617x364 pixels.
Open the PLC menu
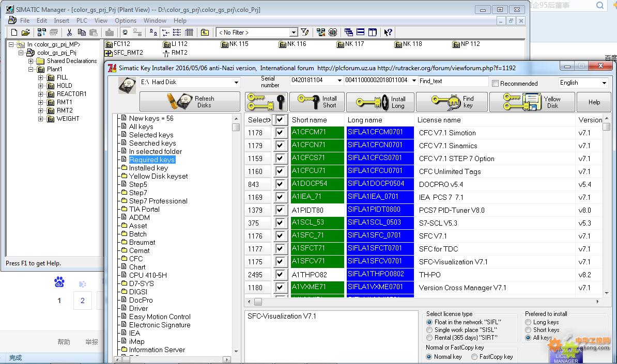click(x=82, y=21)
